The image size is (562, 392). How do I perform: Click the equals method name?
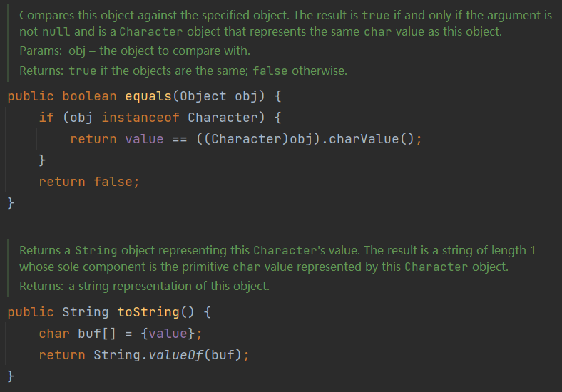pos(148,96)
